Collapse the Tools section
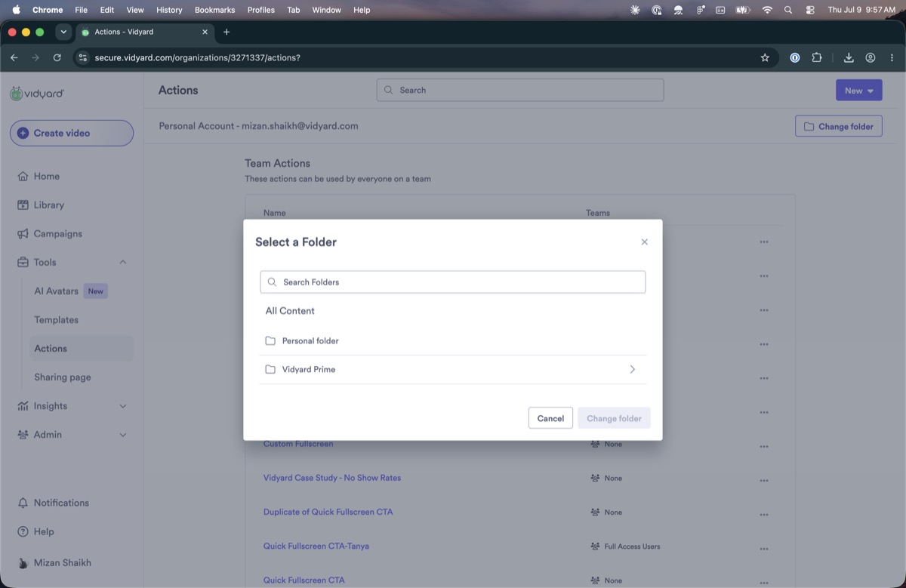The image size is (906, 588). [x=123, y=262]
